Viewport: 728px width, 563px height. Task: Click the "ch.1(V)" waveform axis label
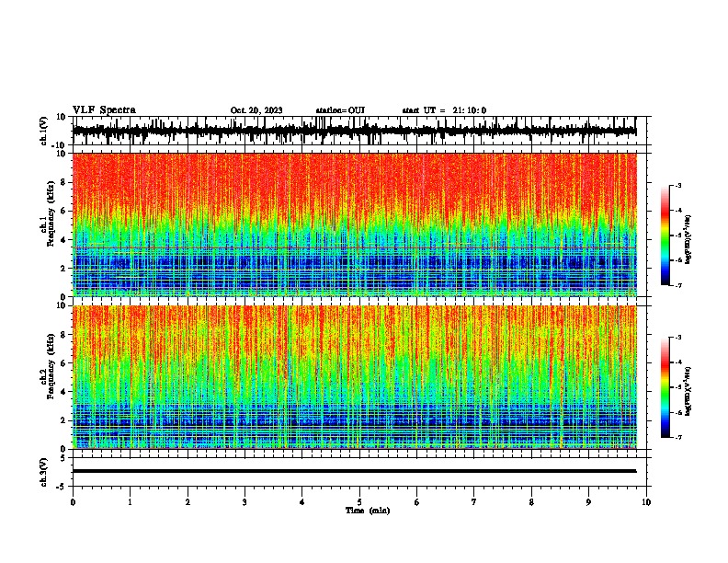point(44,131)
